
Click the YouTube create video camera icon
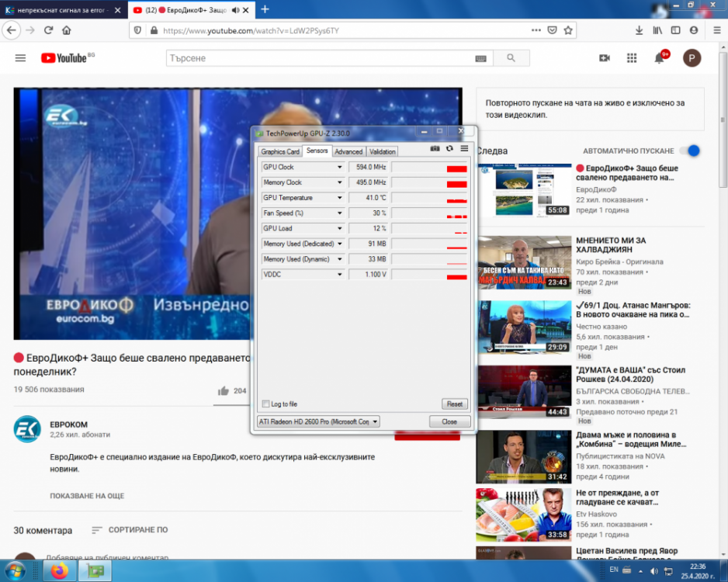click(605, 58)
